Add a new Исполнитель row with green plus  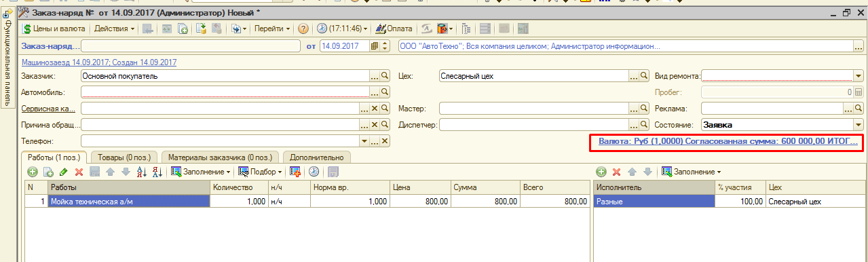click(601, 172)
